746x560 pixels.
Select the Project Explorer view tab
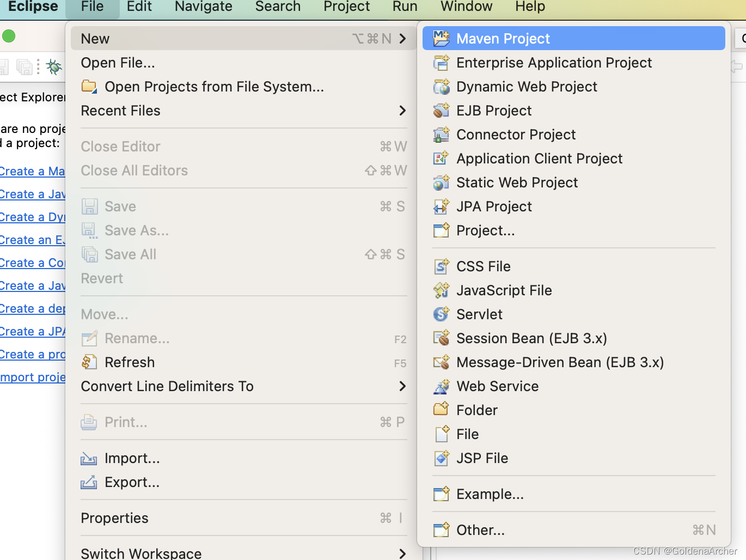click(x=32, y=98)
